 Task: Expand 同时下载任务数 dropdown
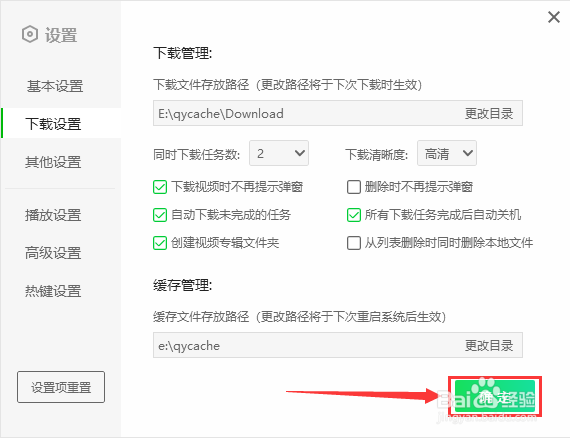[279, 153]
